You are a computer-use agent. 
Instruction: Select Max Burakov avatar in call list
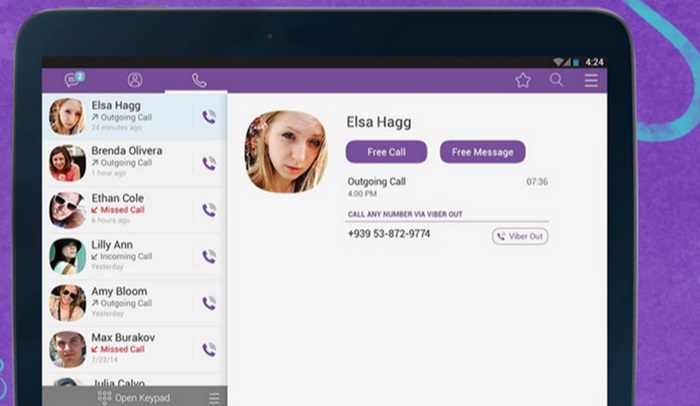(x=67, y=349)
